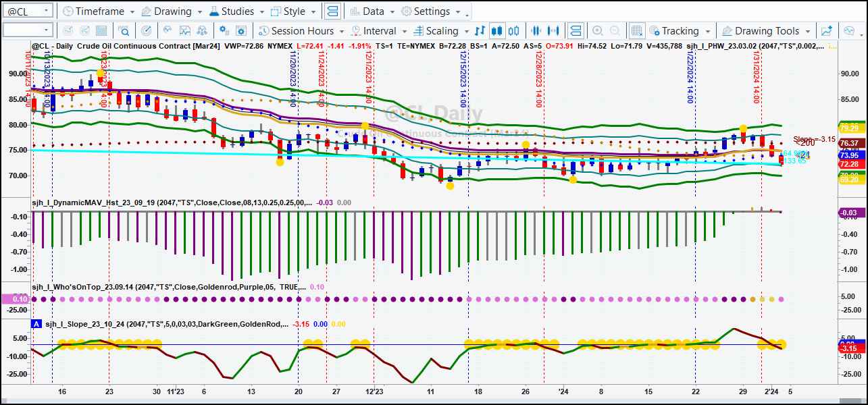The width and height of the screenshot is (868, 405).
Task: Click the chart search magnifier icon
Action: (x=124, y=30)
